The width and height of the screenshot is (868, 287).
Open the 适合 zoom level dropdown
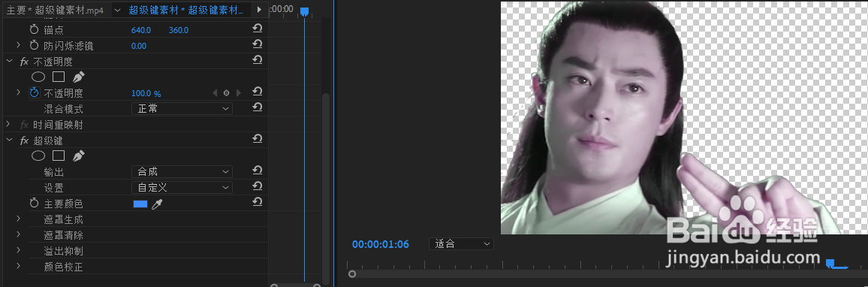pos(461,243)
